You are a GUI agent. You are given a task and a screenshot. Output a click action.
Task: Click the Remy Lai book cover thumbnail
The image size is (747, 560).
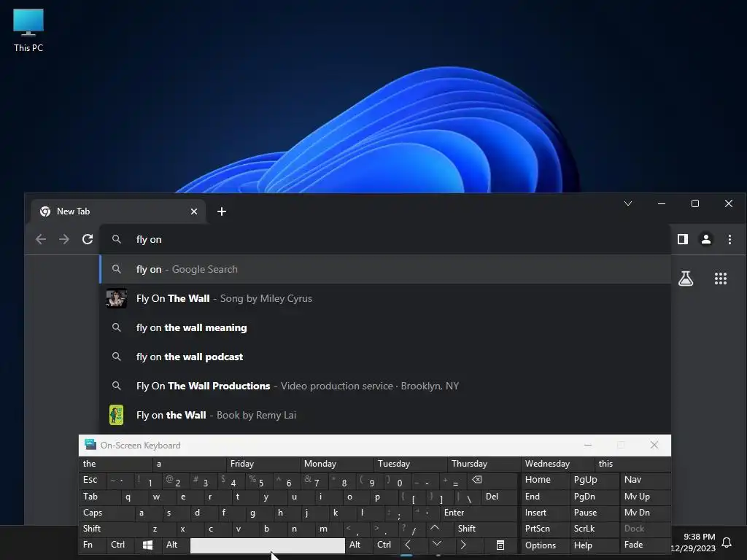tap(116, 415)
